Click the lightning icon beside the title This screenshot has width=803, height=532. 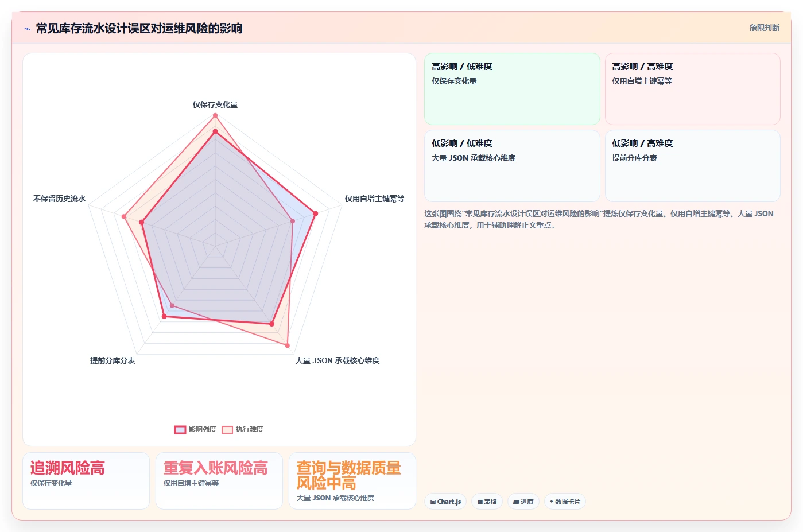27,29
